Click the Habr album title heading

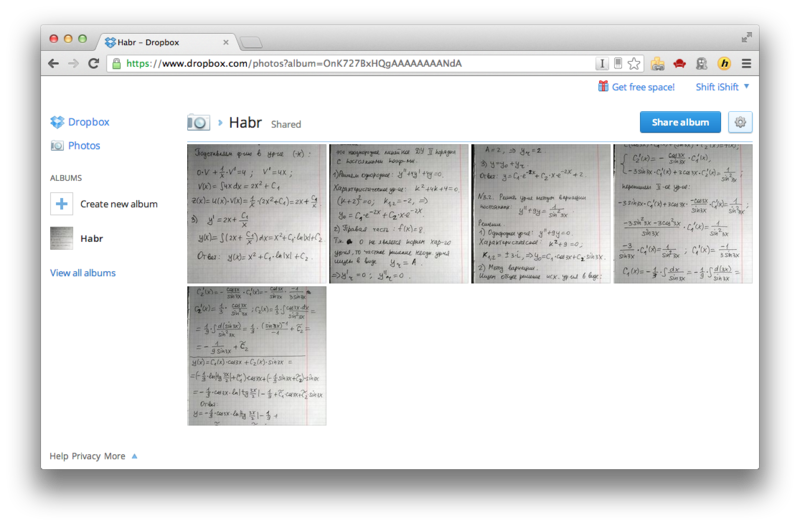pos(245,122)
